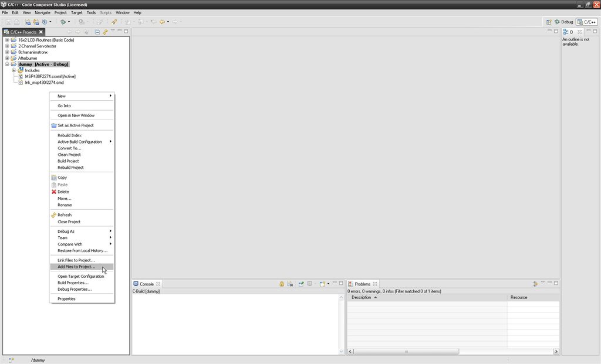Select Build Project in the context menu

82,161
